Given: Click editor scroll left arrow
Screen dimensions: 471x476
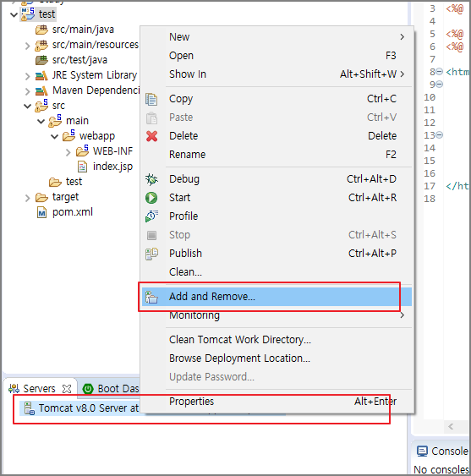Looking at the screenshot, I should (451, 427).
